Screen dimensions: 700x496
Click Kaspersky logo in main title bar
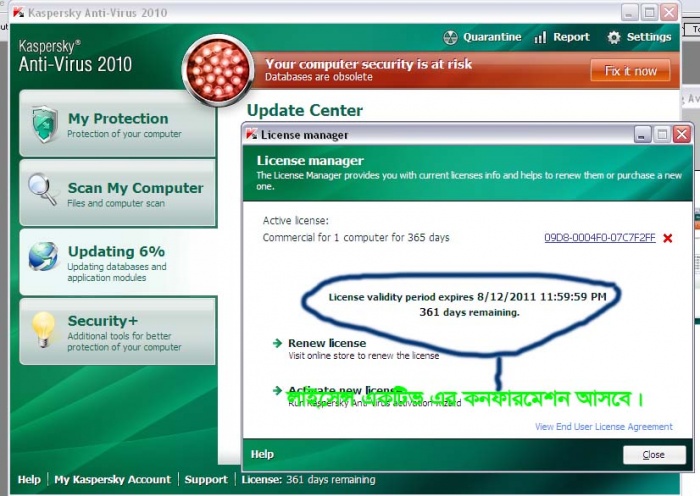(x=18, y=12)
